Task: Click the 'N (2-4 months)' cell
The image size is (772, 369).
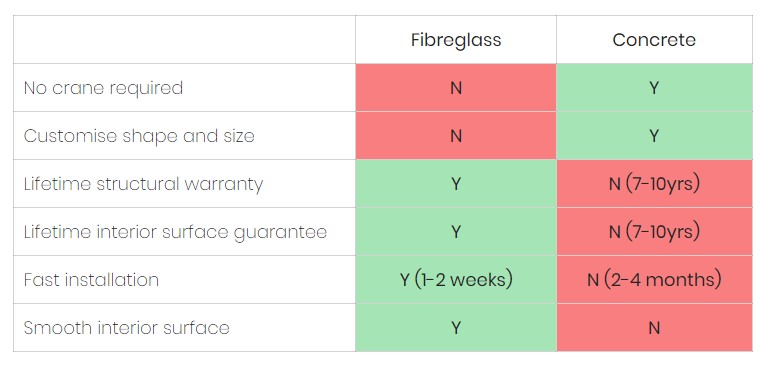Action: click(x=654, y=279)
